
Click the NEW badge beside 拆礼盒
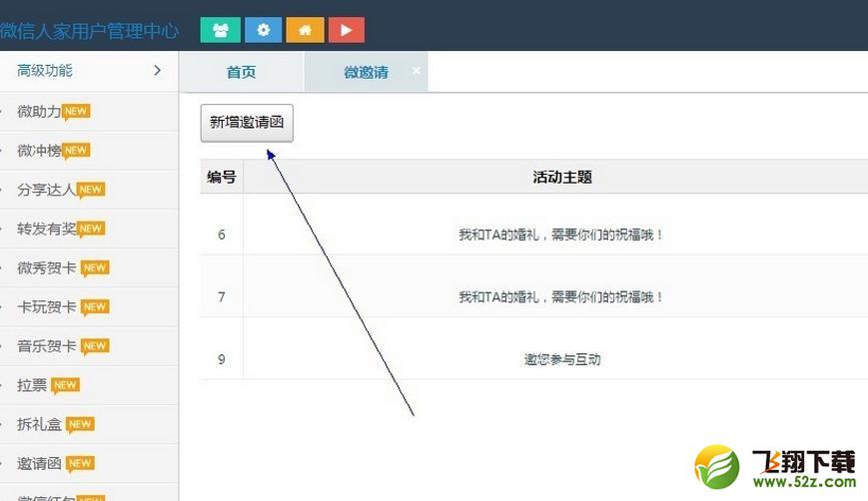point(80,425)
